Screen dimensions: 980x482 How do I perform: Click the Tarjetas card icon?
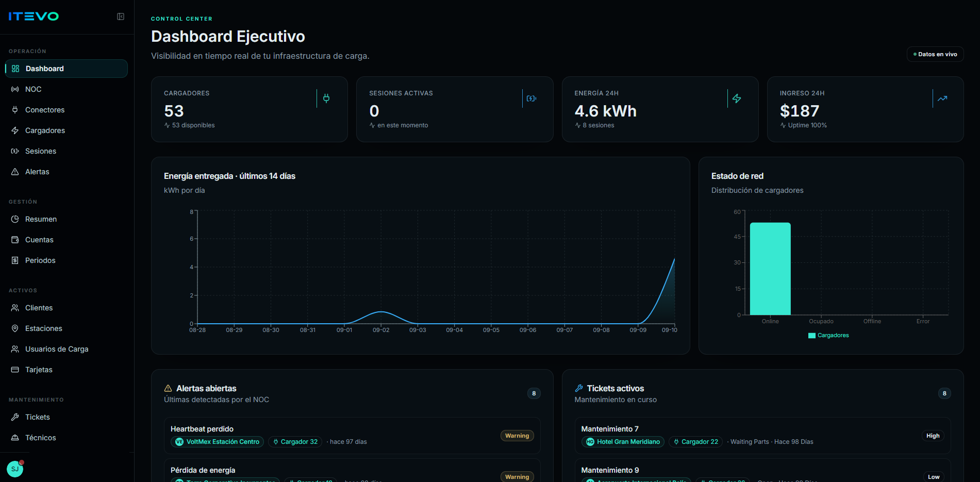[x=15, y=370]
